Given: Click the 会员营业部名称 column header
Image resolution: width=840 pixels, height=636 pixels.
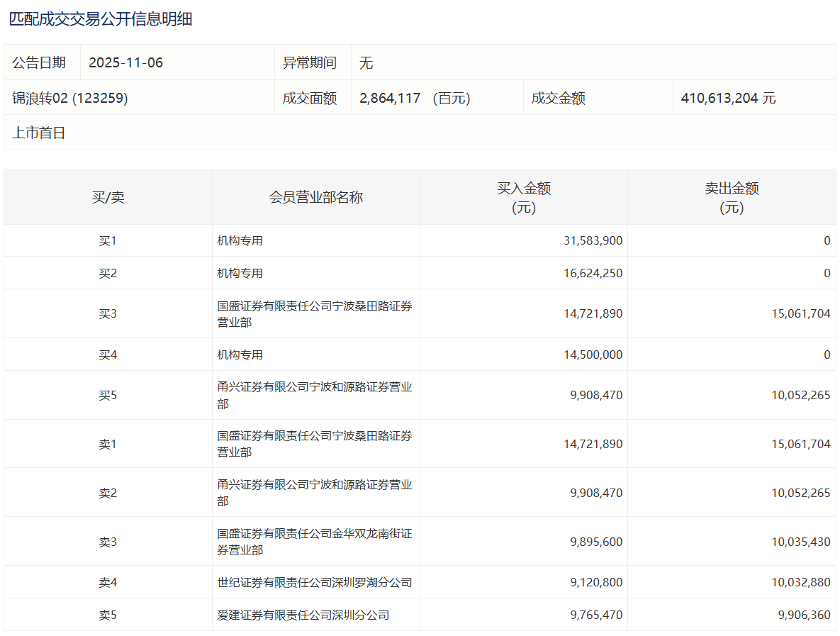Looking at the screenshot, I should (x=315, y=197).
